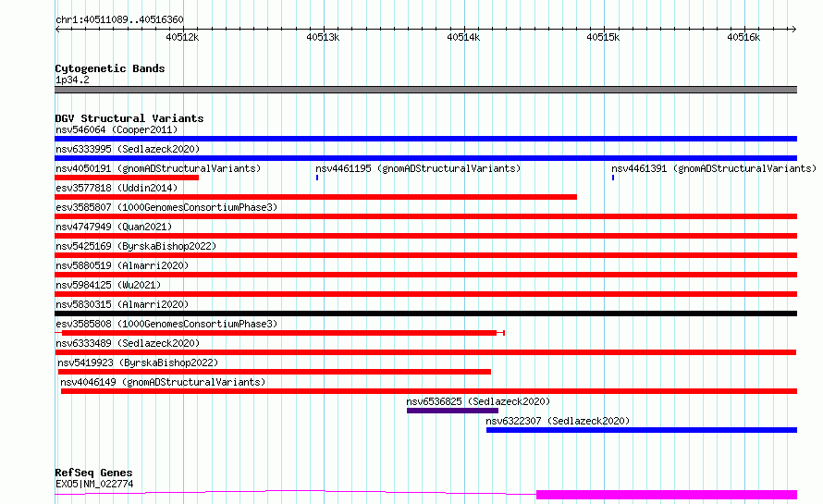Click the Cytogenetic Bands track title
Viewport: 823px width, 504px height.
pyautogui.click(x=110, y=68)
